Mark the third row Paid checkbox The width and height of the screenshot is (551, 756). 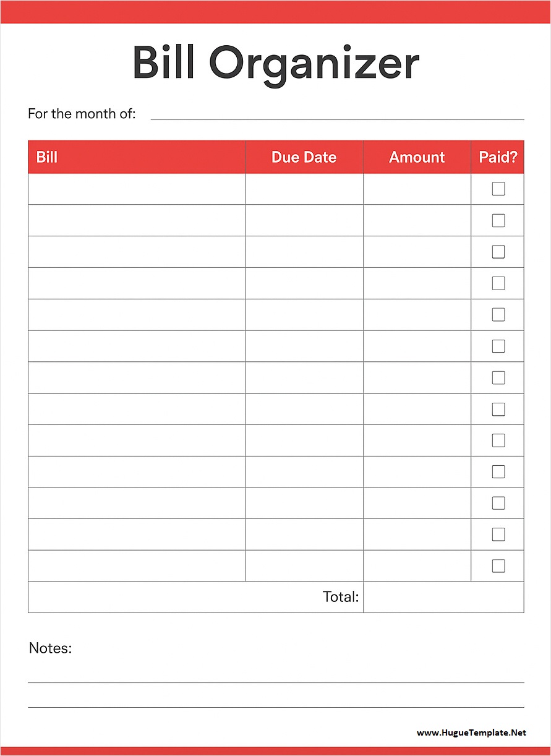[x=498, y=252]
